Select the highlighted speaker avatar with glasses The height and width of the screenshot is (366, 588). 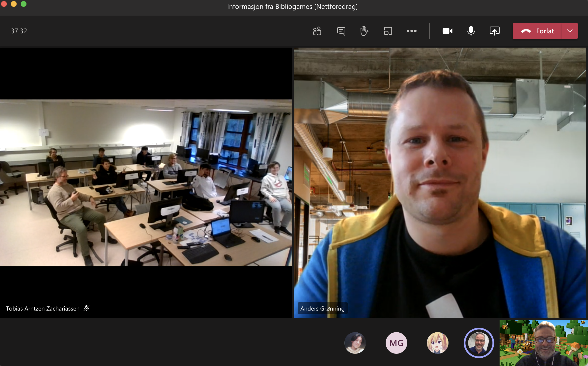tap(478, 343)
